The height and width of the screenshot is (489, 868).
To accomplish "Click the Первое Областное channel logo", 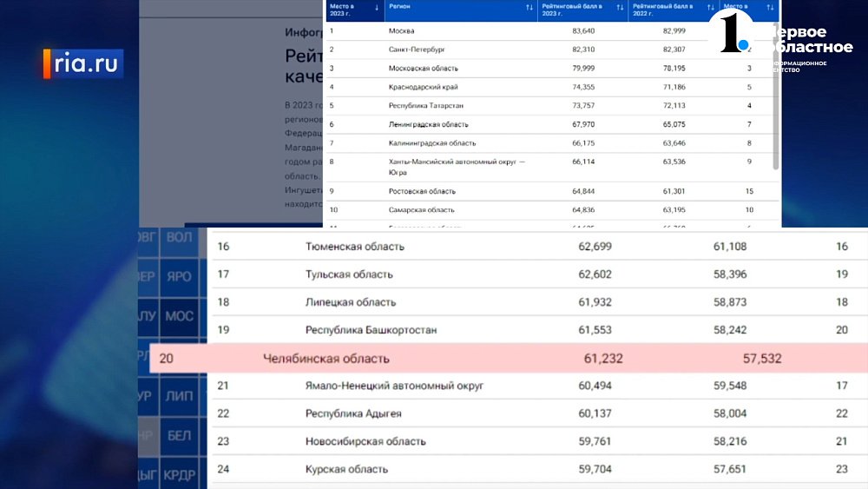I will 786,38.
